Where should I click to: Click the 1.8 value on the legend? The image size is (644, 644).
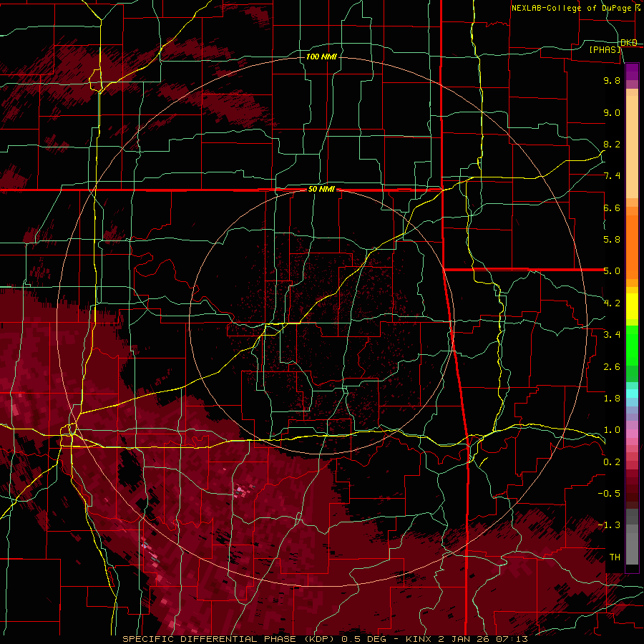612,399
